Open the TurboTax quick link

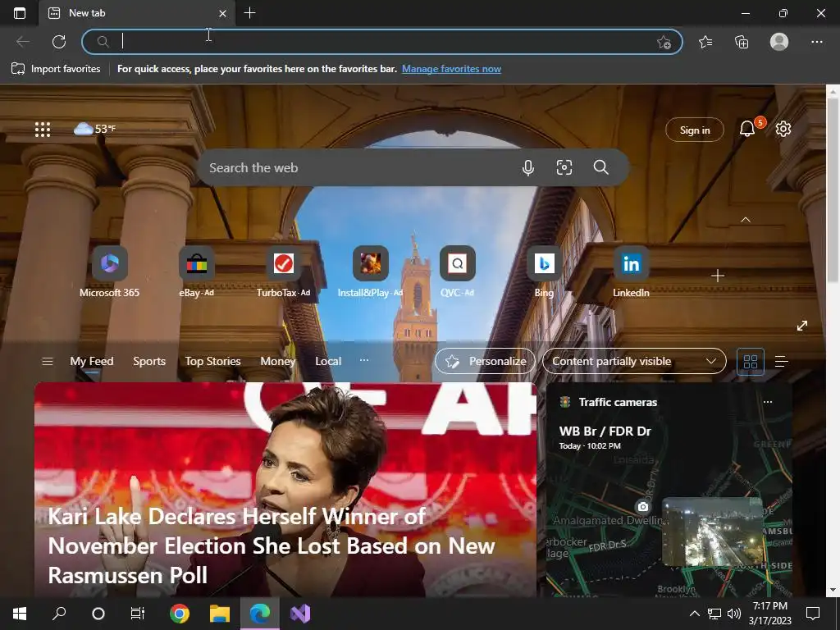283,272
